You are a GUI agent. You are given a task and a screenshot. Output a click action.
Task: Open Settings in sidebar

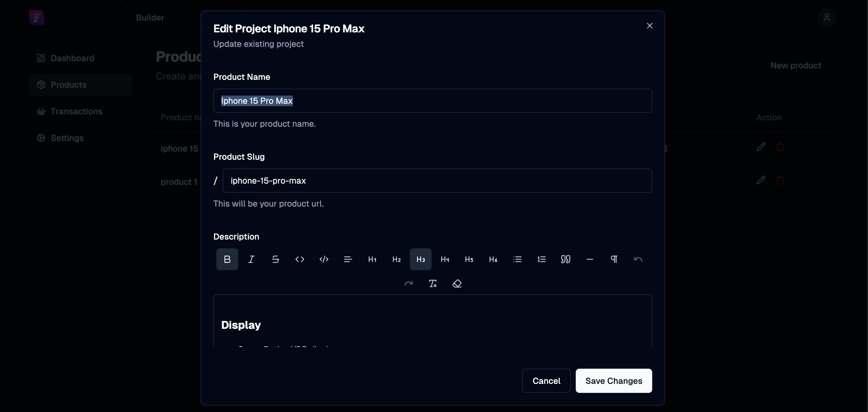pyautogui.click(x=80, y=138)
